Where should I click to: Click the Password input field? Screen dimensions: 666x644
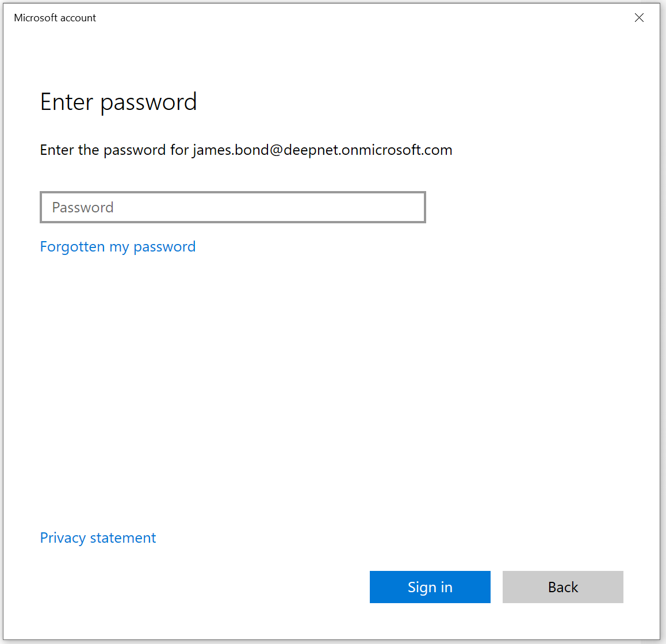[x=232, y=207]
